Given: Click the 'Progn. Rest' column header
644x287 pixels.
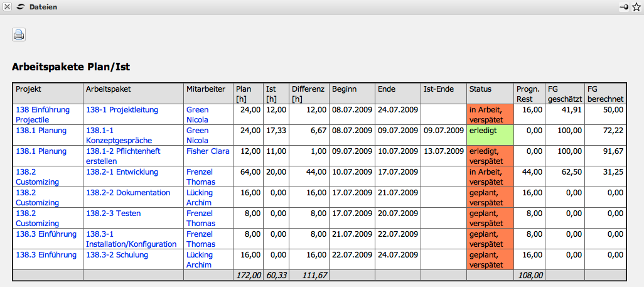Looking at the screenshot, I should click(x=530, y=94).
